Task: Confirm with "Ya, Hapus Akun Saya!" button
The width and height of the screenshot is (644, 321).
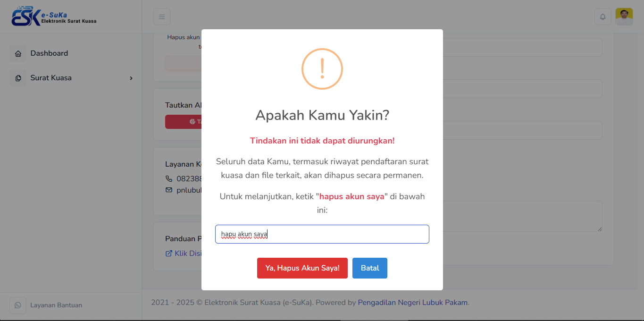Action: pos(302,268)
